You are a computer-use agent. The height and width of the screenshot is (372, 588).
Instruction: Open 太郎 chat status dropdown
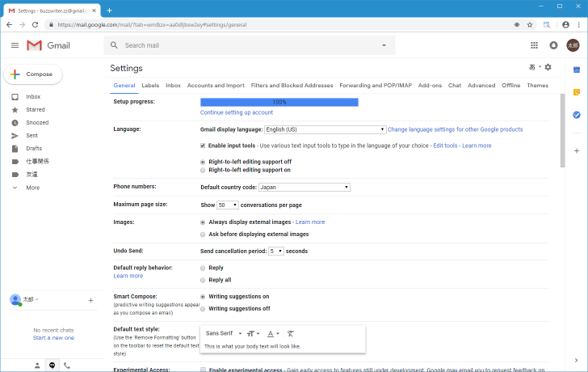tap(31, 299)
